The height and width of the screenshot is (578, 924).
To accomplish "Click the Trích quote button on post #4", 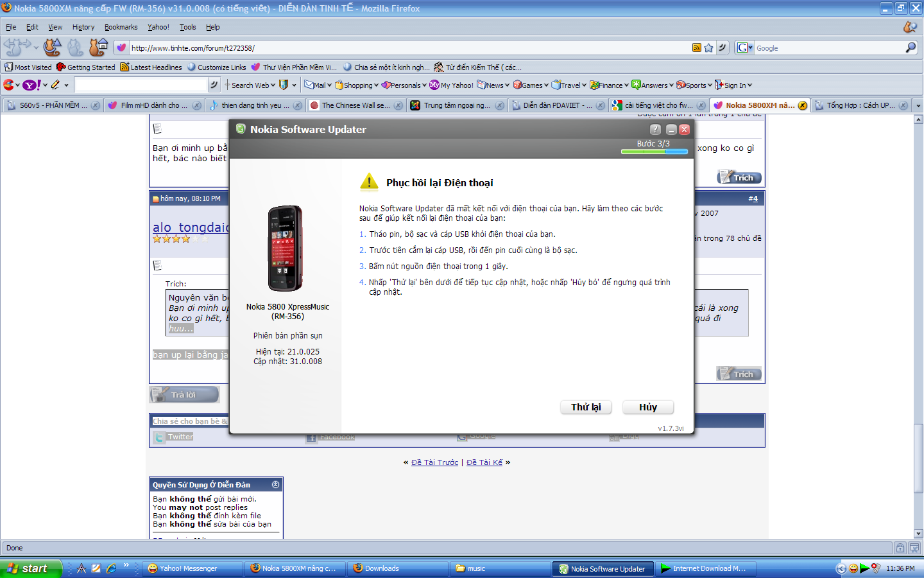I will [x=739, y=374].
